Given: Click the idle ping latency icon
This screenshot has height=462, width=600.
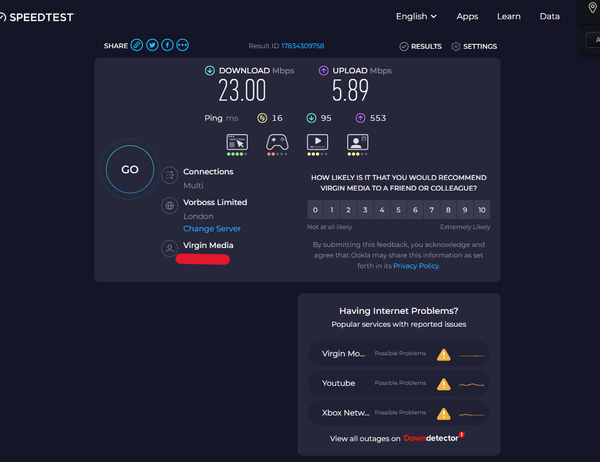Looking at the screenshot, I should [x=262, y=118].
